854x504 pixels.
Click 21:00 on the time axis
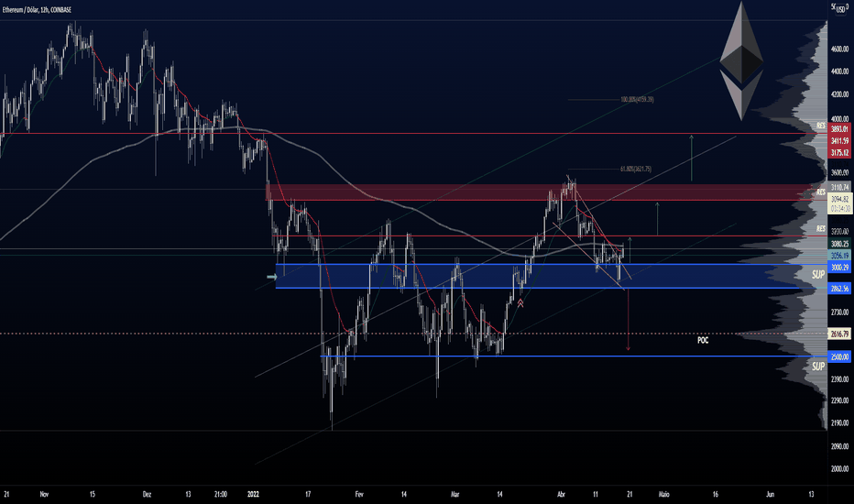pyautogui.click(x=221, y=495)
